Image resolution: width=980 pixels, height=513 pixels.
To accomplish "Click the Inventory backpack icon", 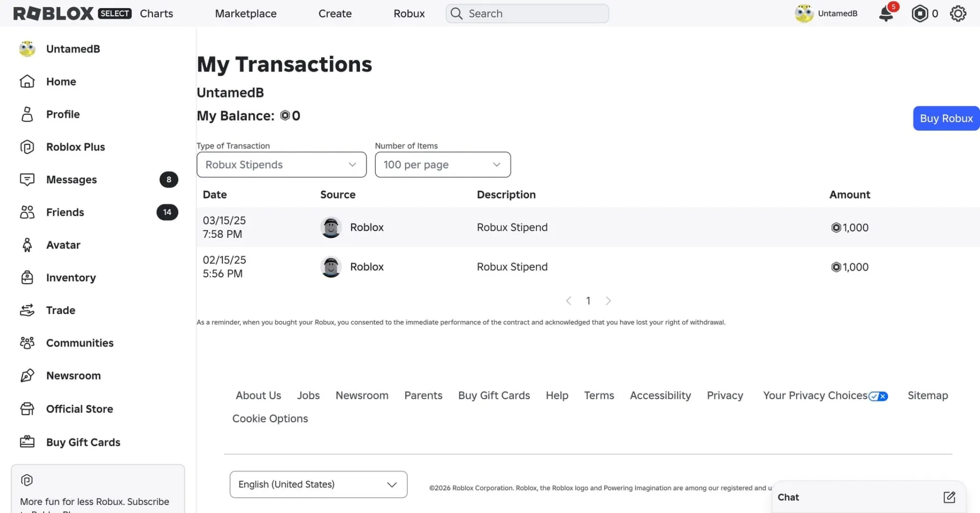I will (x=27, y=277).
